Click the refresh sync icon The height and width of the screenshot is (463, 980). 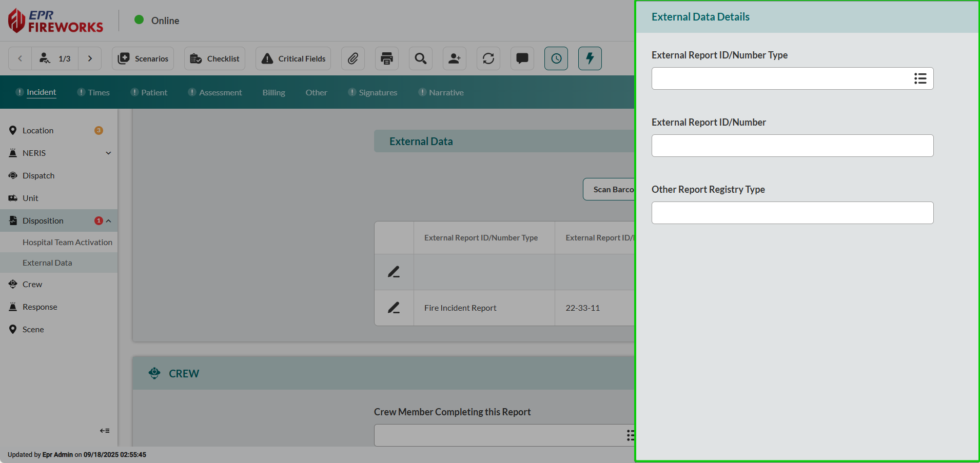pyautogui.click(x=488, y=58)
